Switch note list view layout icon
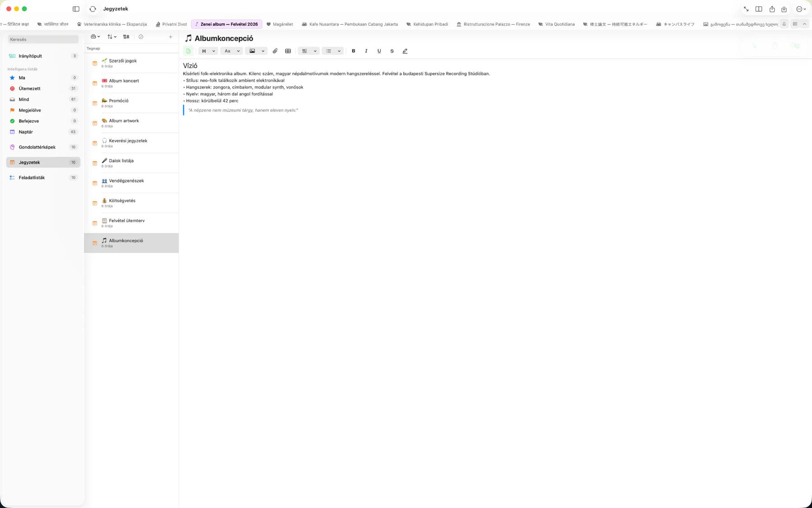The height and width of the screenshot is (508, 812). coord(126,37)
